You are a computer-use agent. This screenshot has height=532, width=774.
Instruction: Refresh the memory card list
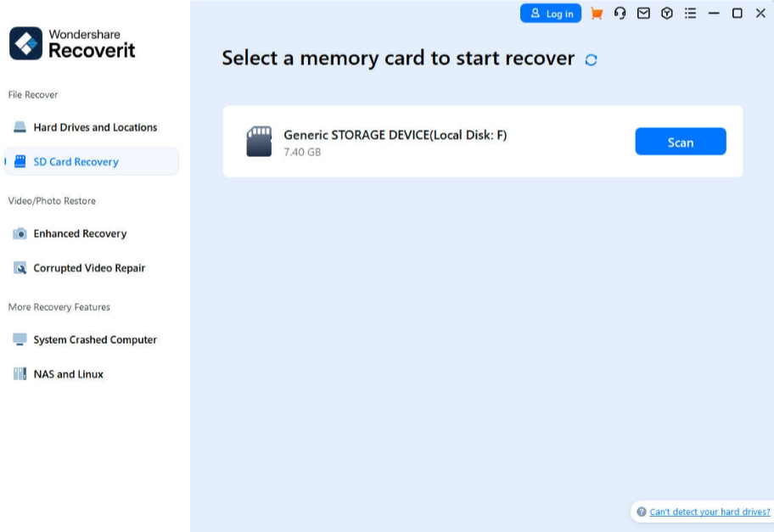click(592, 59)
